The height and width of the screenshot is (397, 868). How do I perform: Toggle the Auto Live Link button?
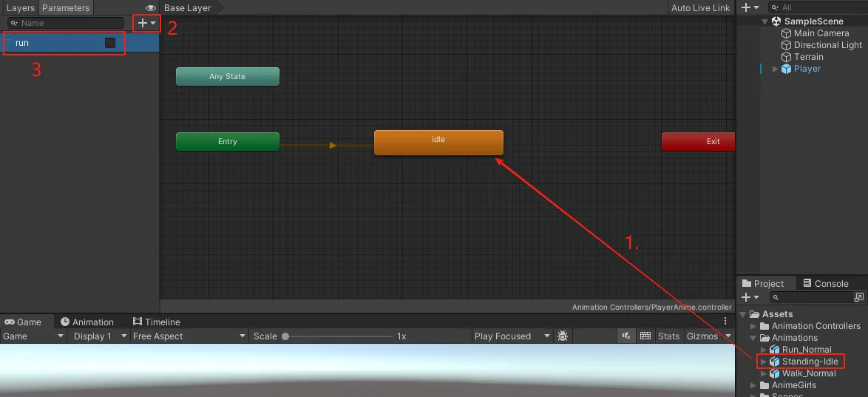[700, 7]
